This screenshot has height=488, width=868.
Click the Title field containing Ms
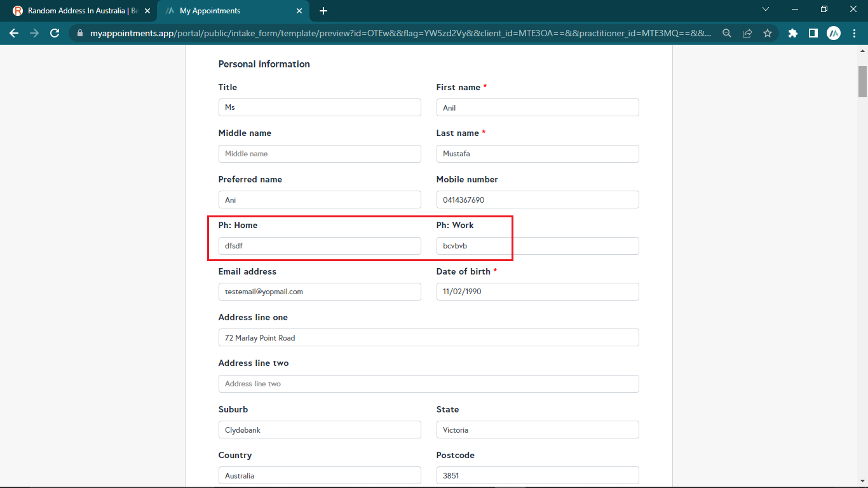point(320,107)
